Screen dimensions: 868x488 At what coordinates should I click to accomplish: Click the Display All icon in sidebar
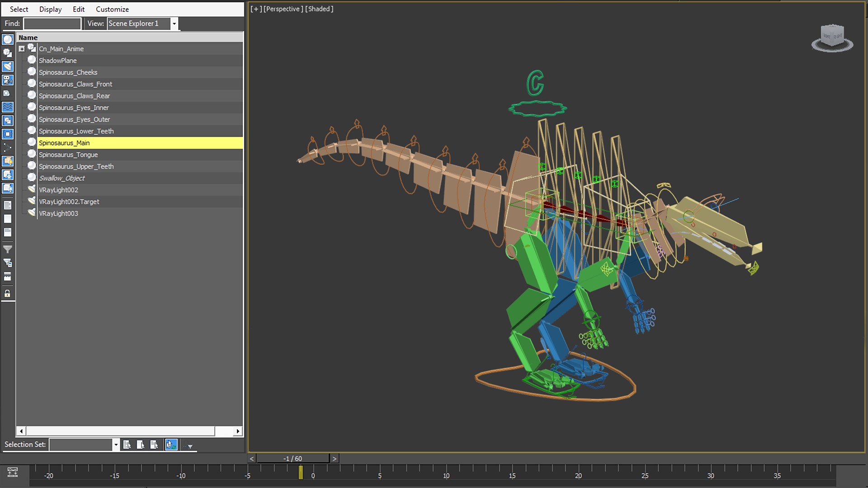[8, 205]
